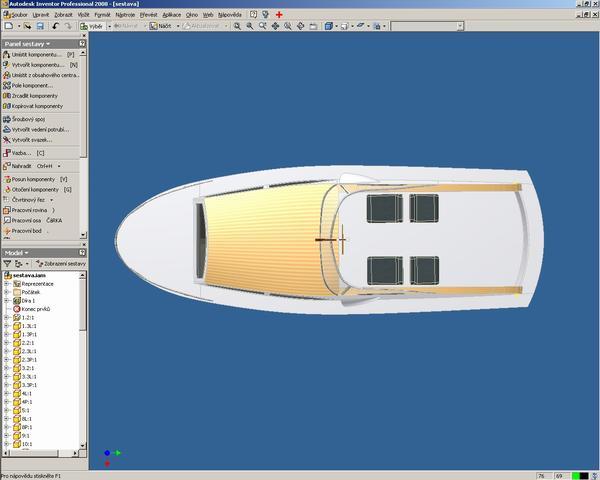Click the Posun komponenty tool

[x=35, y=179]
